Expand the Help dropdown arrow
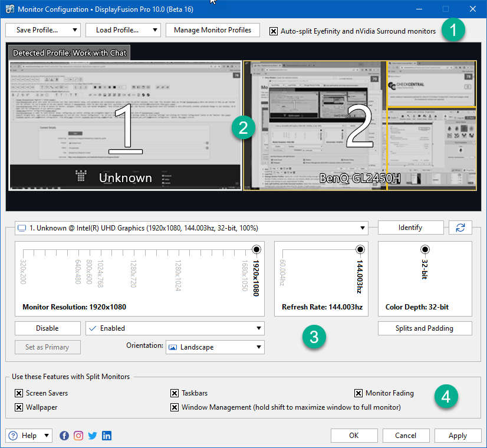 [x=47, y=436]
